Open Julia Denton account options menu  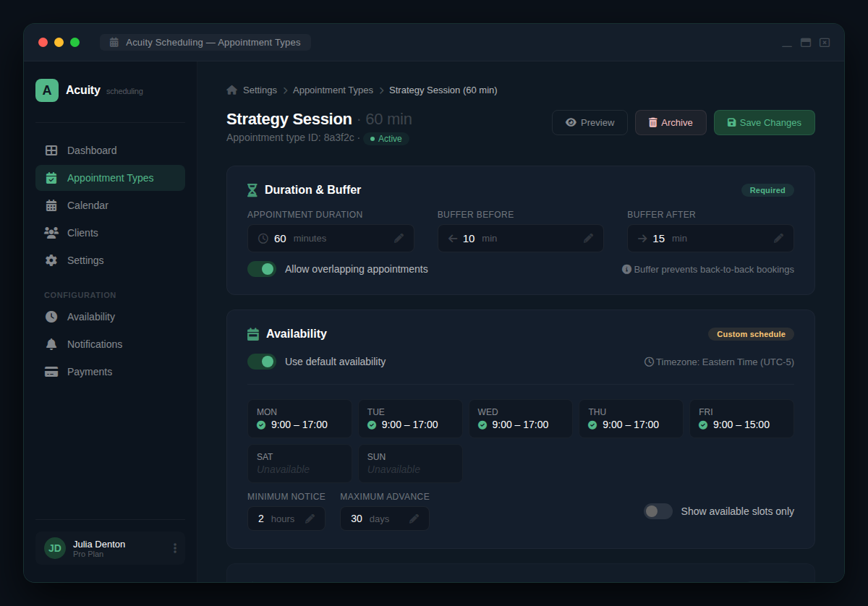tap(174, 548)
